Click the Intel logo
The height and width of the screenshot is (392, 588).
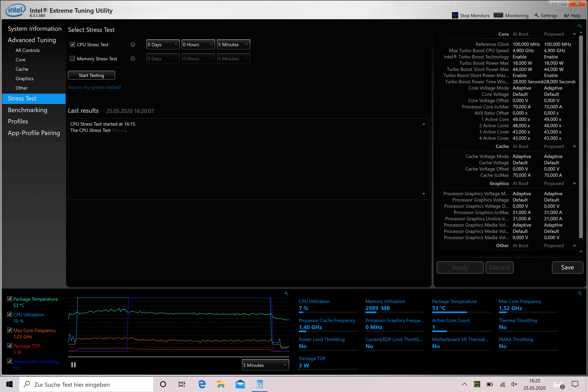click(x=15, y=11)
